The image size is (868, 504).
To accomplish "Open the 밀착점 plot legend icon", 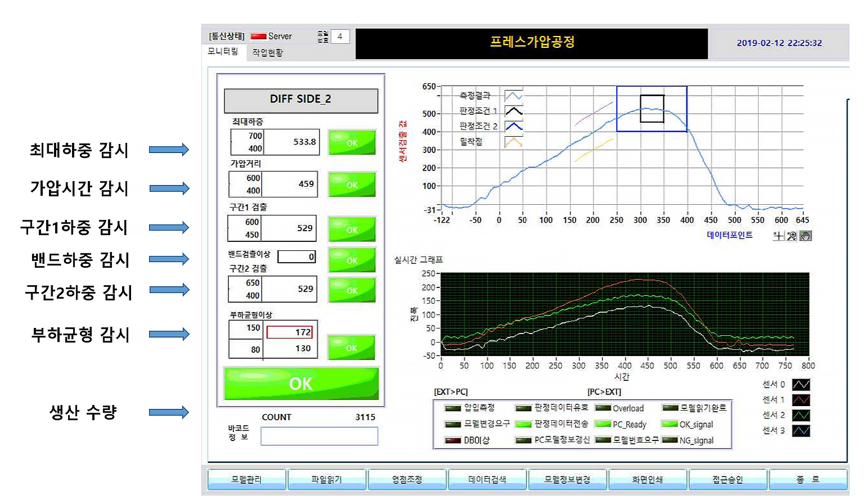I will pyautogui.click(x=514, y=142).
